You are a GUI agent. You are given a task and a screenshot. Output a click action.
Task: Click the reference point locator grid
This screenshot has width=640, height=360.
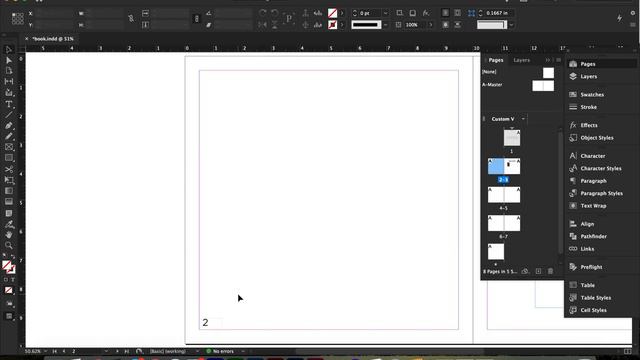pos(18,18)
